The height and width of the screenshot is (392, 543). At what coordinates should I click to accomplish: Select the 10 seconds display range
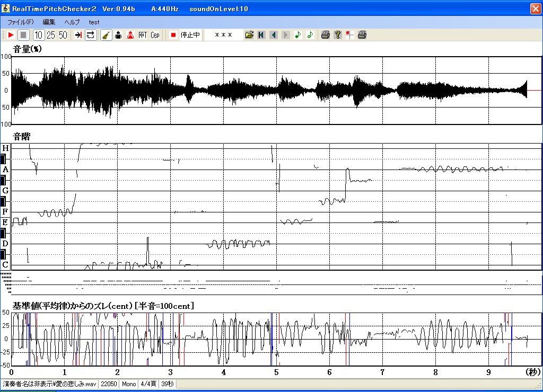[38, 35]
